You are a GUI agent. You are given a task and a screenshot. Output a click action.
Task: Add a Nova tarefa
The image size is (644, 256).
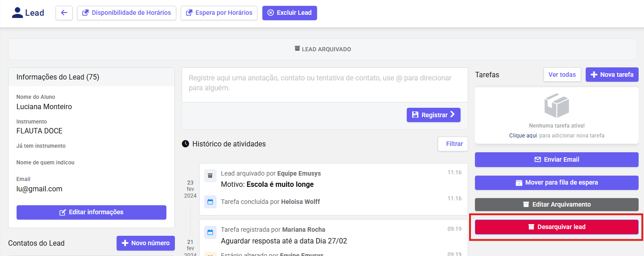[612, 75]
